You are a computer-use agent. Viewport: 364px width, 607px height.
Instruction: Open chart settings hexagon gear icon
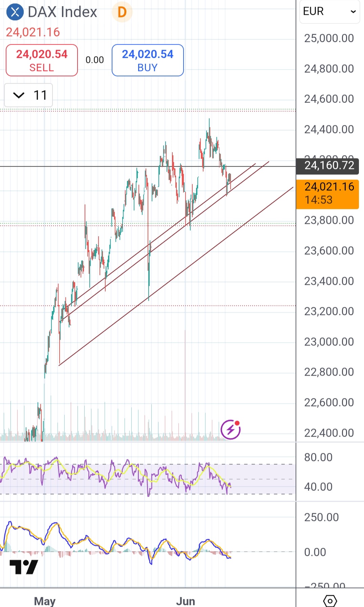pos(330,601)
